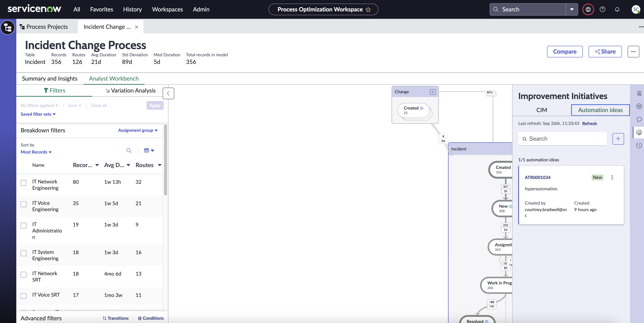The height and width of the screenshot is (323, 644).
Task: Check the IT System Engineering checkbox
Action: point(24,253)
